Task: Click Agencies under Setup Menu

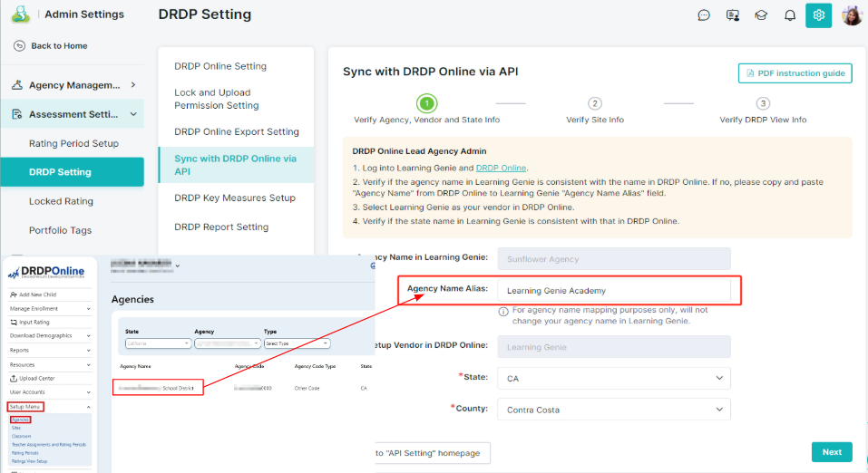Action: point(21,420)
